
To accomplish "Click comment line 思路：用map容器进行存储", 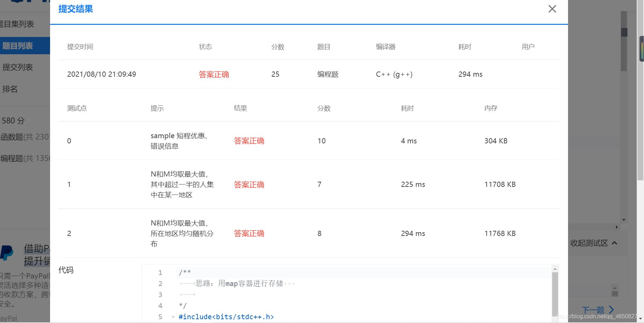I will [x=239, y=284].
